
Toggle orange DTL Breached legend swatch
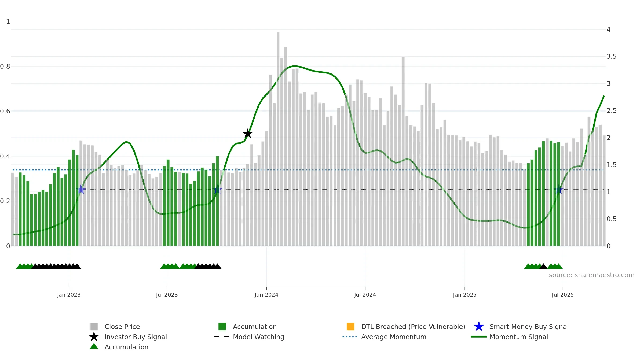(350, 326)
